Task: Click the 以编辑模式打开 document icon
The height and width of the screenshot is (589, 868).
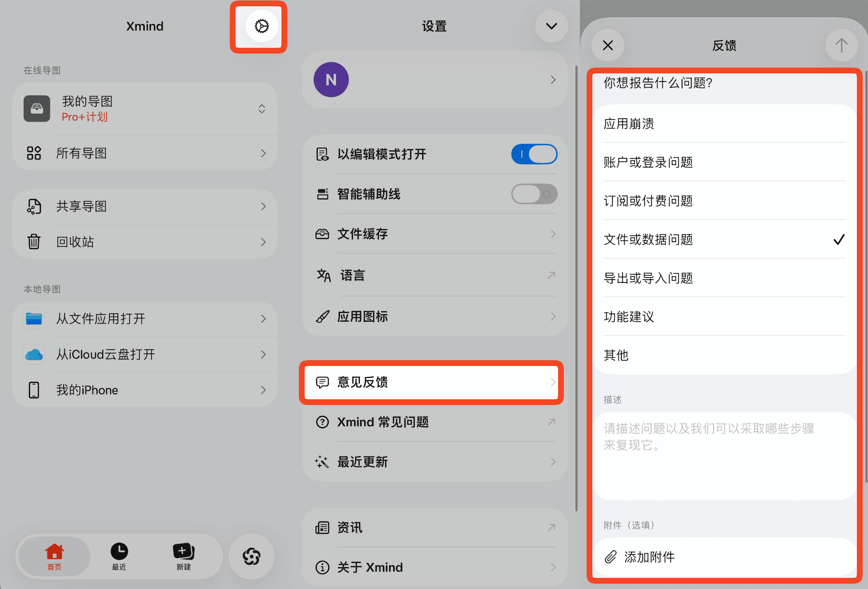Action: tap(322, 154)
